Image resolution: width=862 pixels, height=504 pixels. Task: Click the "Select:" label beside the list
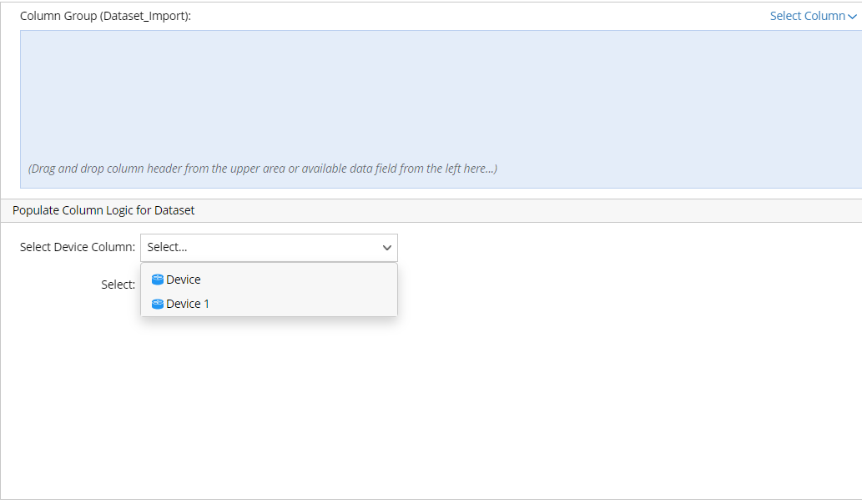(118, 285)
